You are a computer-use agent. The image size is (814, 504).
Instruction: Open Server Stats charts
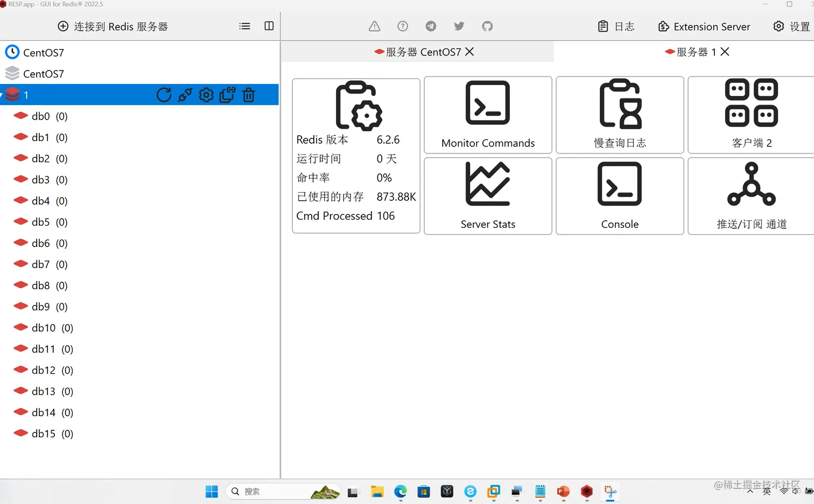(x=488, y=196)
